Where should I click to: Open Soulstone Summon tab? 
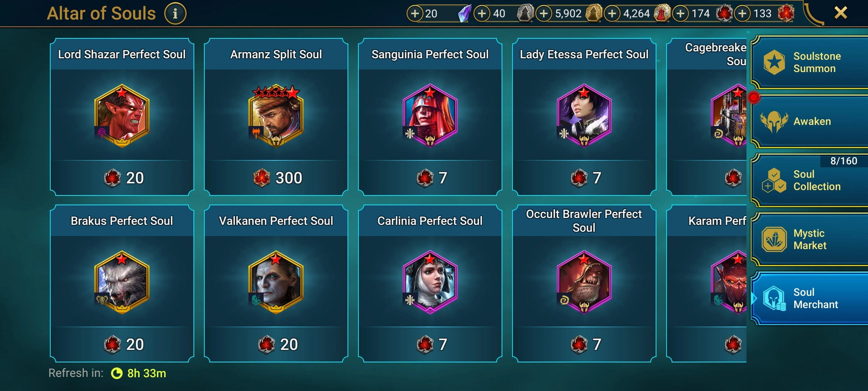(x=810, y=62)
